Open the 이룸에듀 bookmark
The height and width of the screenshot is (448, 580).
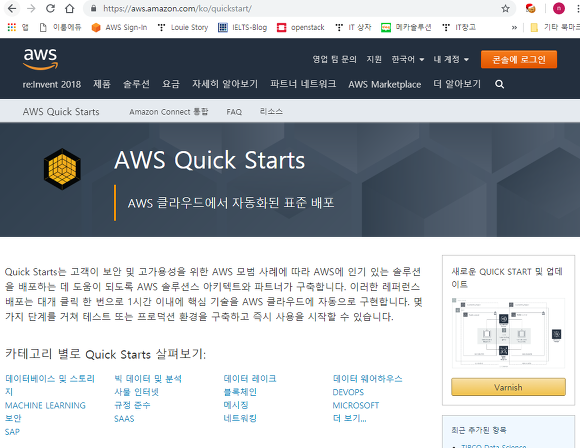(x=61, y=27)
